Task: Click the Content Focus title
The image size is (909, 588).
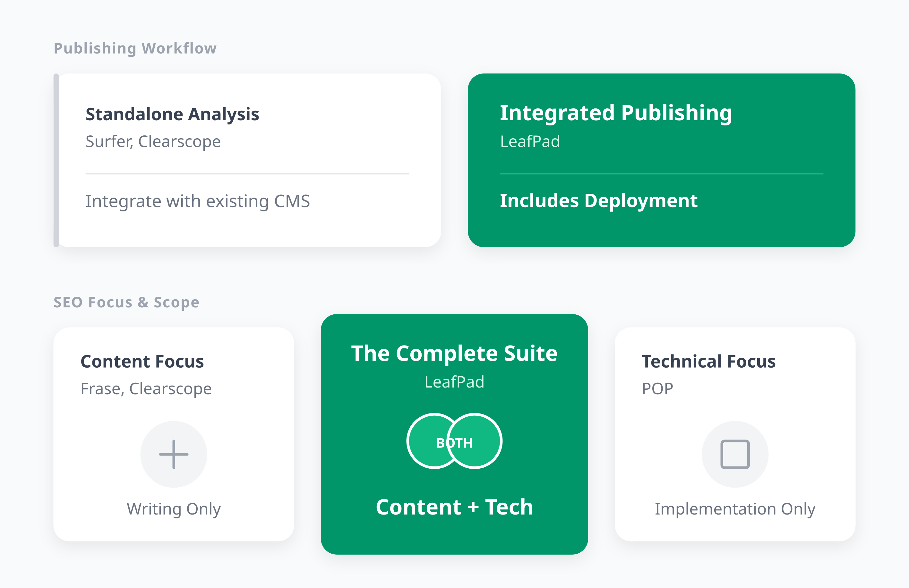Action: 142,361
